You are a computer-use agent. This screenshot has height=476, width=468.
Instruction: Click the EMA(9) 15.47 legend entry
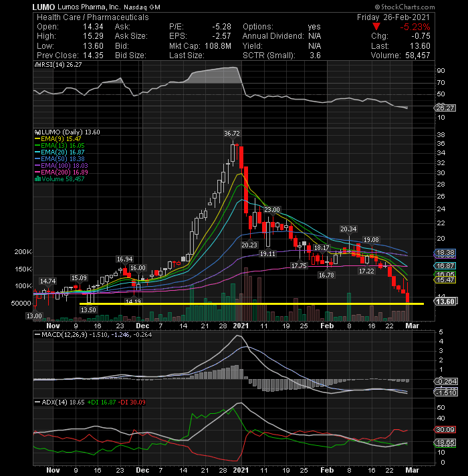[58, 139]
